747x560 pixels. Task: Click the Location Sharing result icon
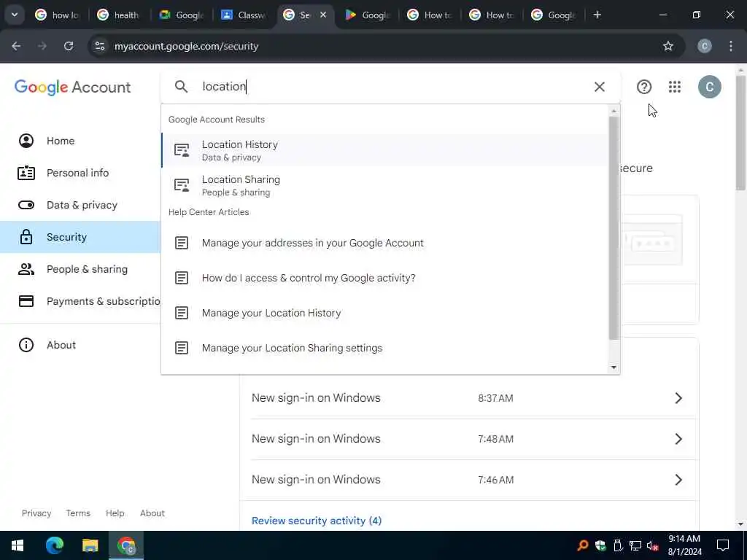pyautogui.click(x=182, y=185)
